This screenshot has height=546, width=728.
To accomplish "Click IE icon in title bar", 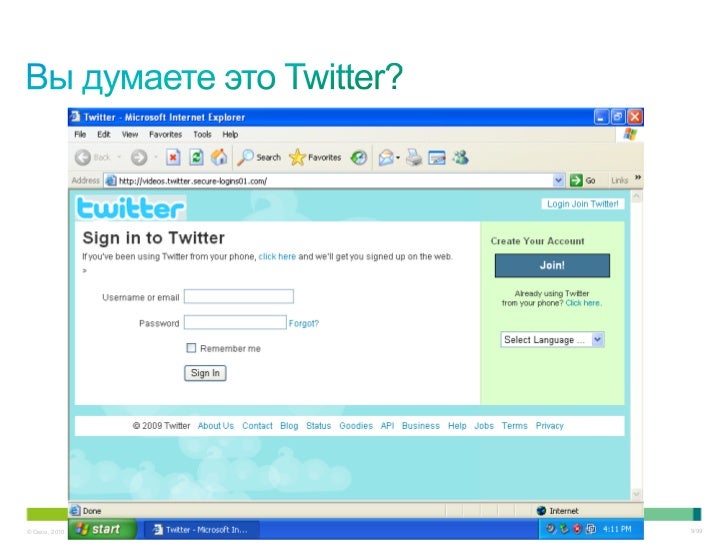I will (75, 117).
